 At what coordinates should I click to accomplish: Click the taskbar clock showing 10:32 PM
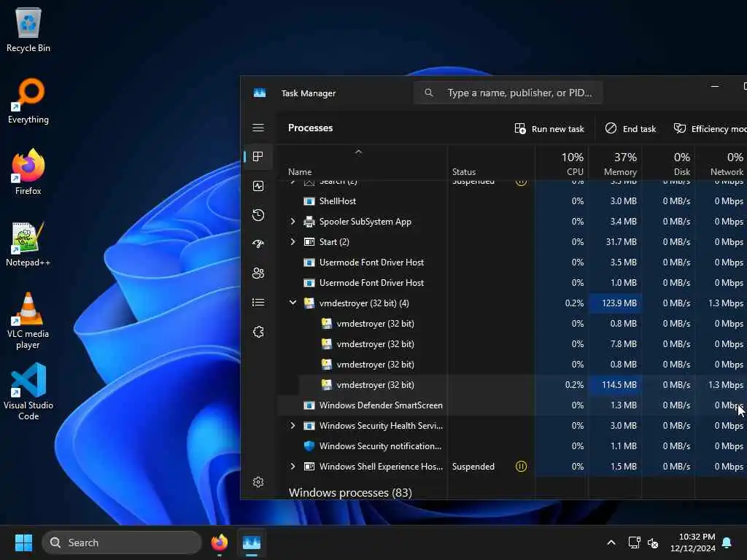693,542
